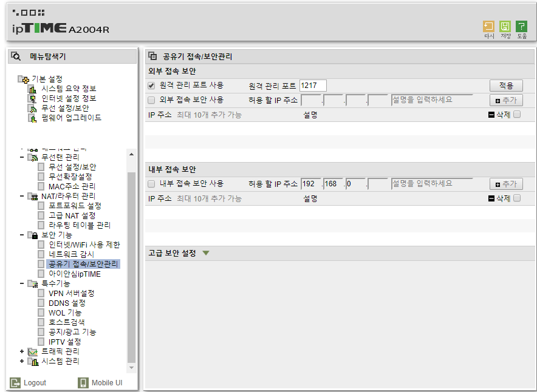The image size is (537, 392).
Task: Go to 인터넷/WiFi 사용 제한
Action: coord(84,245)
